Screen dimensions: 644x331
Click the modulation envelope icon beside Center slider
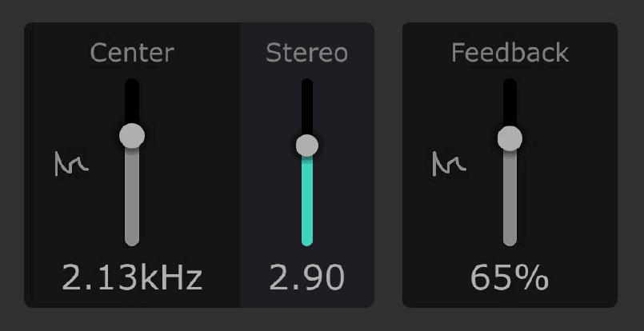(70, 164)
